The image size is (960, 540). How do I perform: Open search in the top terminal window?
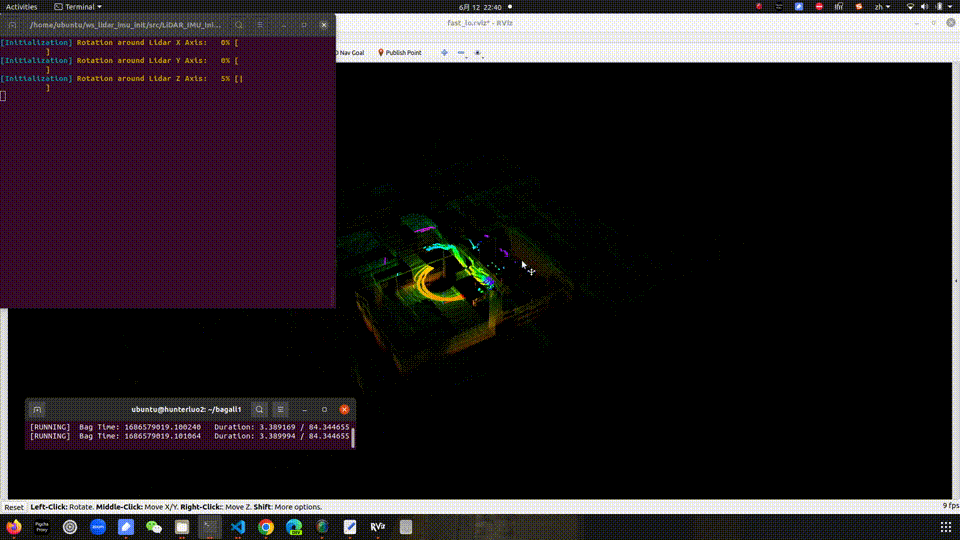point(239,25)
